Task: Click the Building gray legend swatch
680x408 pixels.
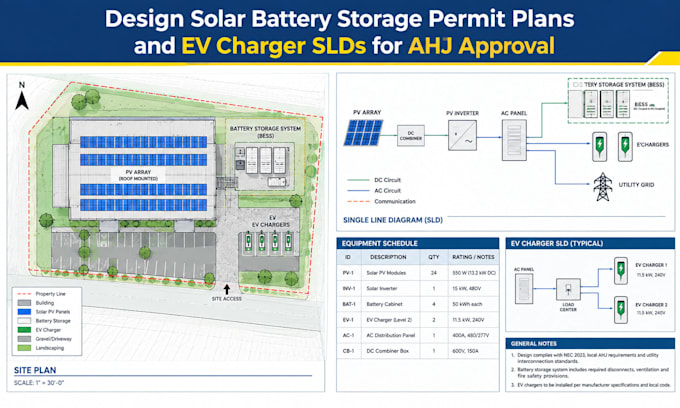Action: click(24, 303)
